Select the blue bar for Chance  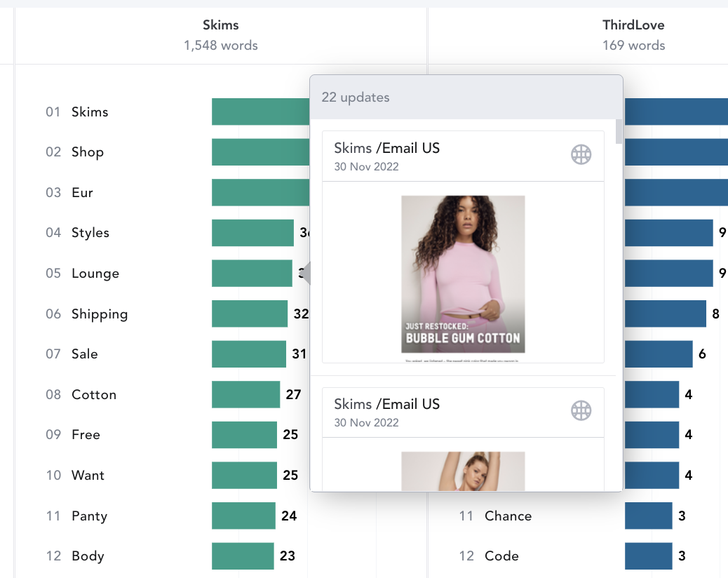tap(648, 516)
